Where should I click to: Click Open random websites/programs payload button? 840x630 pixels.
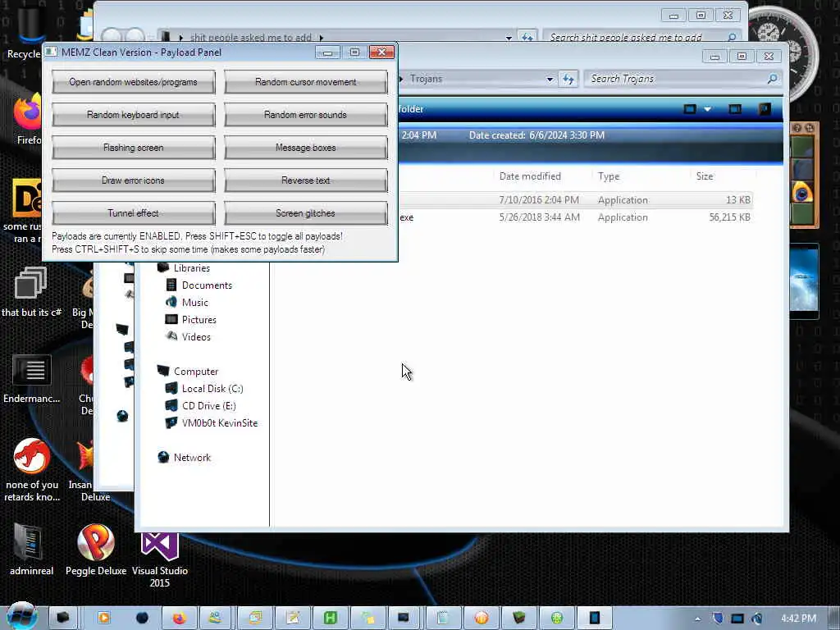pyautogui.click(x=134, y=82)
